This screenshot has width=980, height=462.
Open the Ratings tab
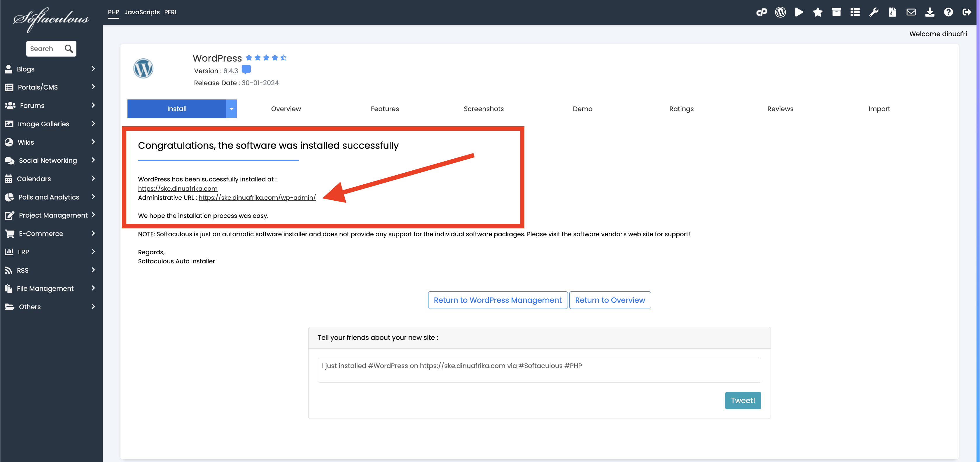pyautogui.click(x=681, y=109)
